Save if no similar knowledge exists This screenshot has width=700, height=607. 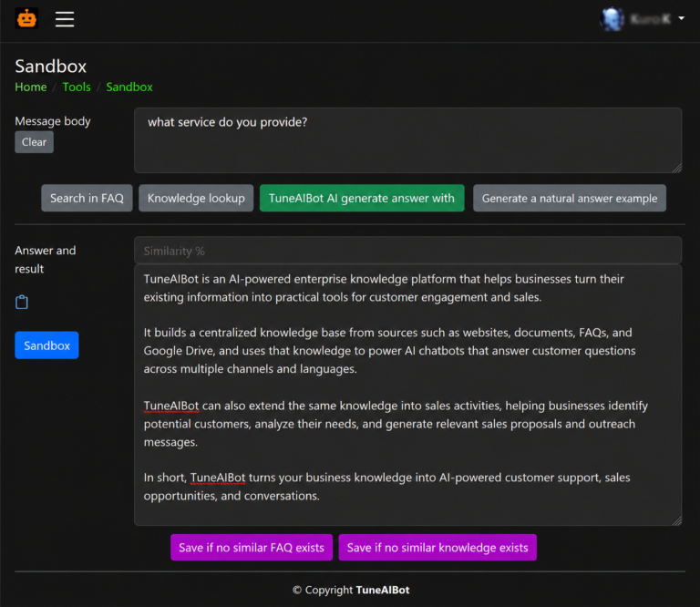437,547
